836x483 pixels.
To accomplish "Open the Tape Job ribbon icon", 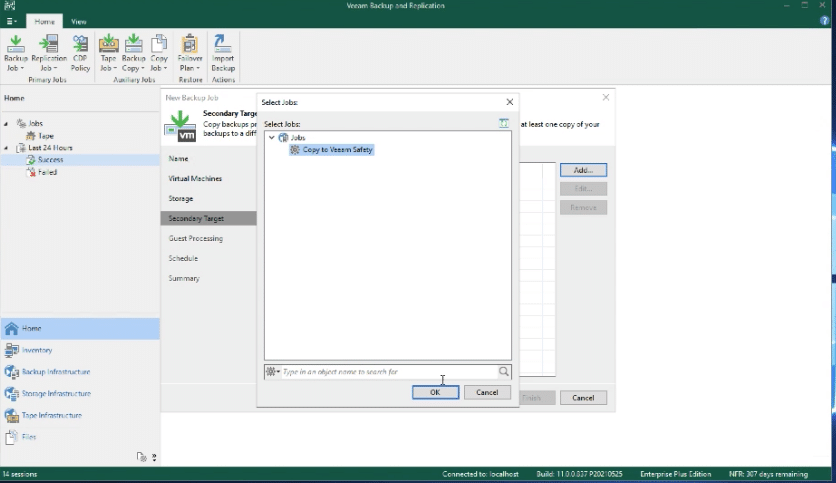I will [x=108, y=53].
